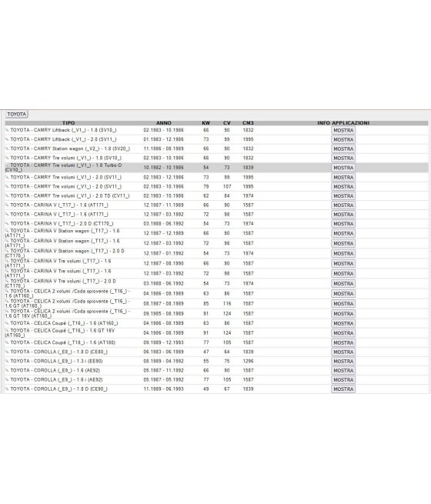Click MOSTRA for CAMRY 2.0 TD (CV11_)
Image resolution: width=431 pixels, height=504 pixels.
(x=343, y=196)
